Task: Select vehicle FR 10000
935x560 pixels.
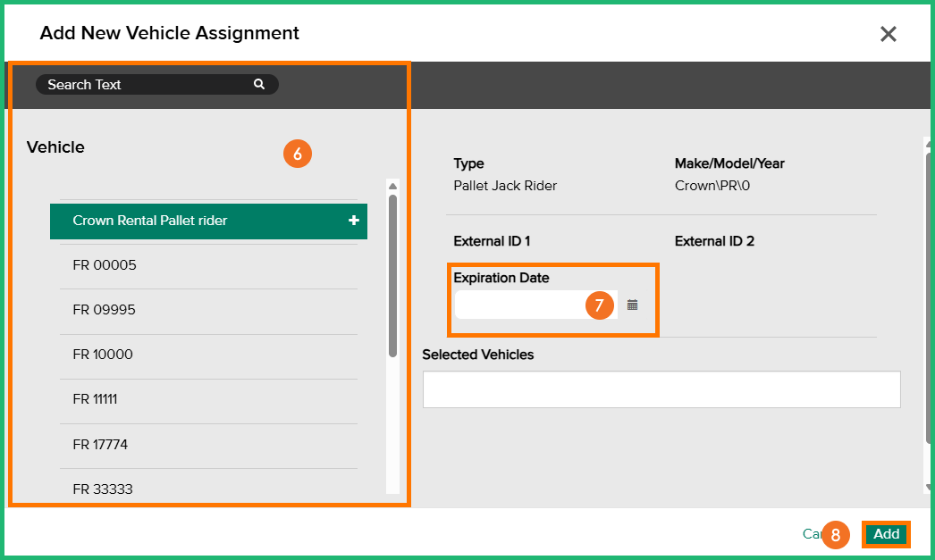Action: tap(208, 355)
